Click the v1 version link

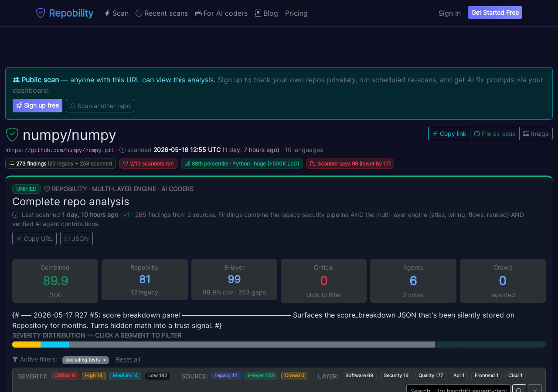(126, 215)
